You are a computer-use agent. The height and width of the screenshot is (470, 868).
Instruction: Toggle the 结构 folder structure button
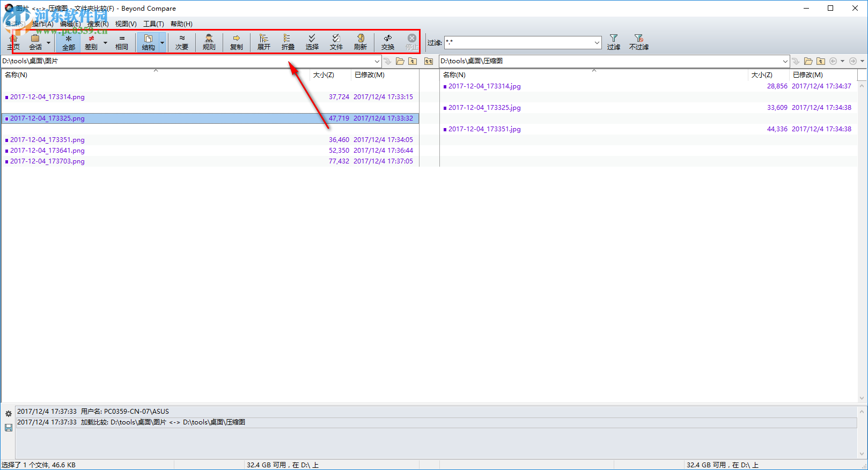click(x=149, y=42)
